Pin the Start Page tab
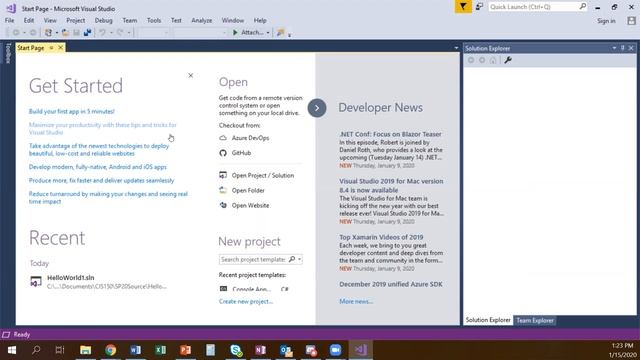The image size is (640, 360). pos(51,48)
